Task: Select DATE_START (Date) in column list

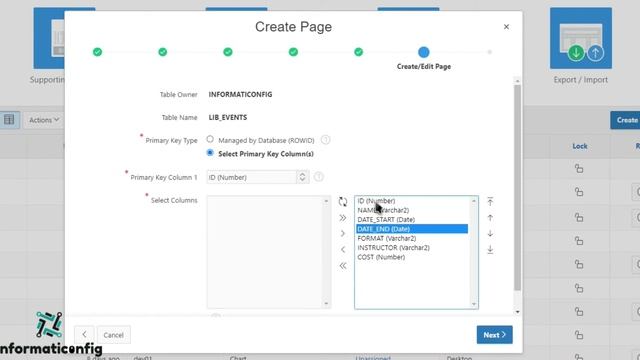Action: (x=412, y=220)
